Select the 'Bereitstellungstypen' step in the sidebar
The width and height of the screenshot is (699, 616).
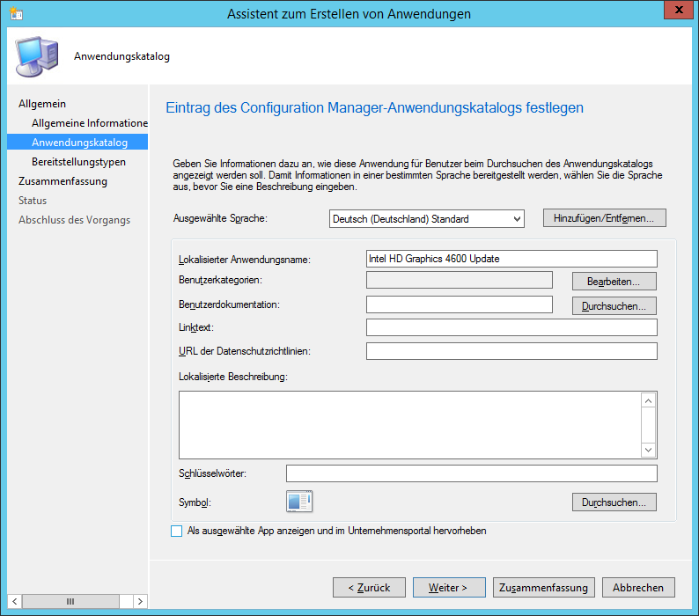click(78, 162)
